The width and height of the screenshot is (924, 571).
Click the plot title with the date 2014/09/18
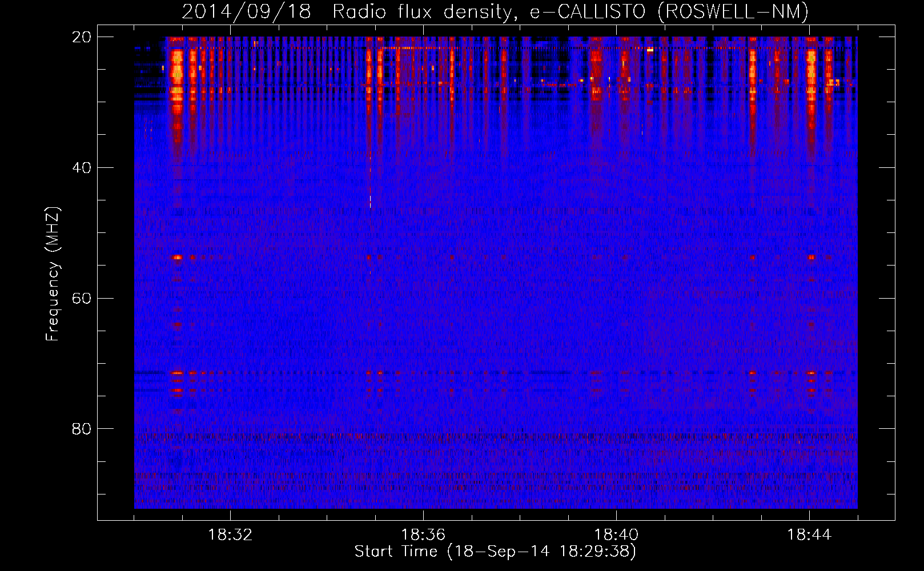pos(495,12)
